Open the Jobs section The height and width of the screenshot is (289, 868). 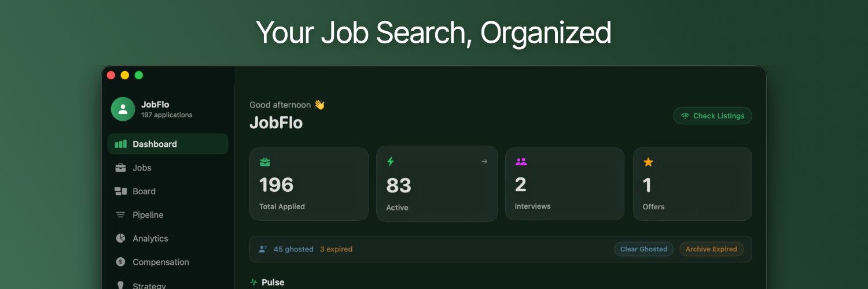coord(168,168)
